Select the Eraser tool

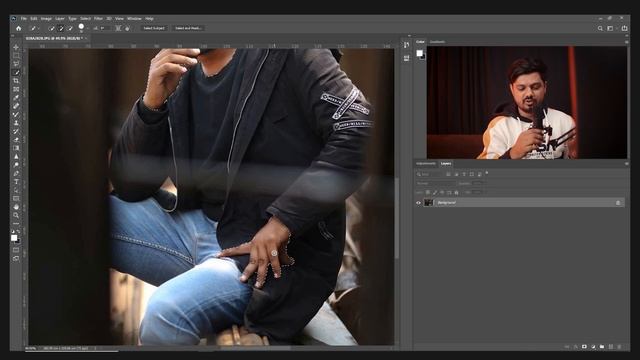[x=16, y=140]
